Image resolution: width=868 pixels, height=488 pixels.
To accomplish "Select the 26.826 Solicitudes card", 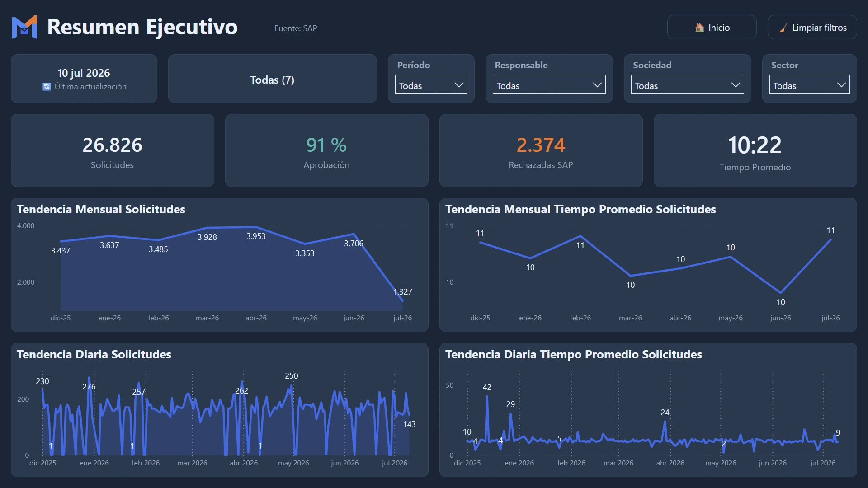I will 113,150.
